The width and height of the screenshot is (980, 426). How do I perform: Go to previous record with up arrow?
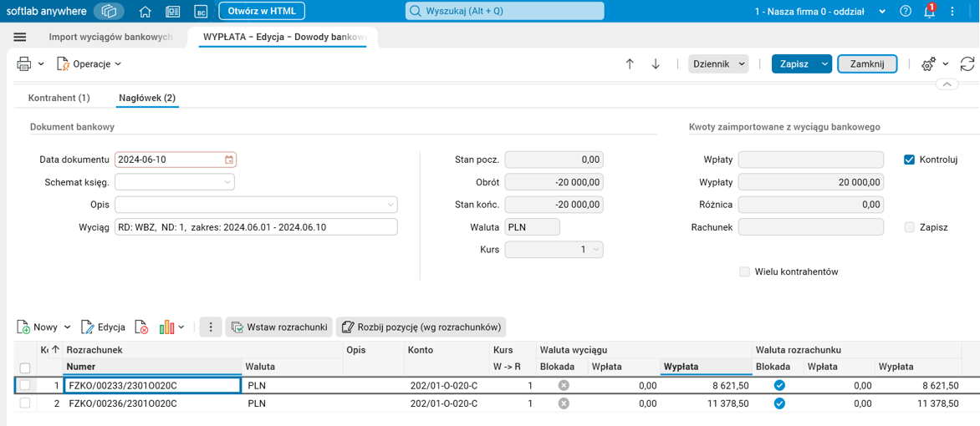[x=630, y=63]
